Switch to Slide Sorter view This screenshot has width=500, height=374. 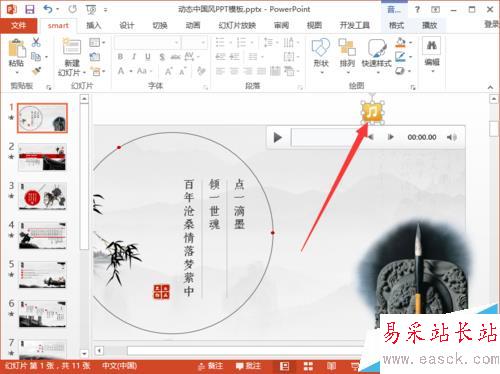pyautogui.click(x=308, y=366)
